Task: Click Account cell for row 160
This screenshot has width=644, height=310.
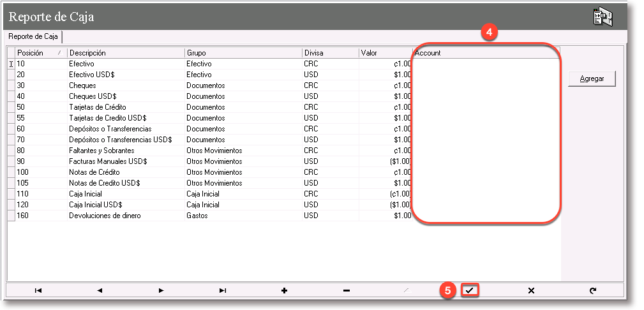Action: coord(487,216)
